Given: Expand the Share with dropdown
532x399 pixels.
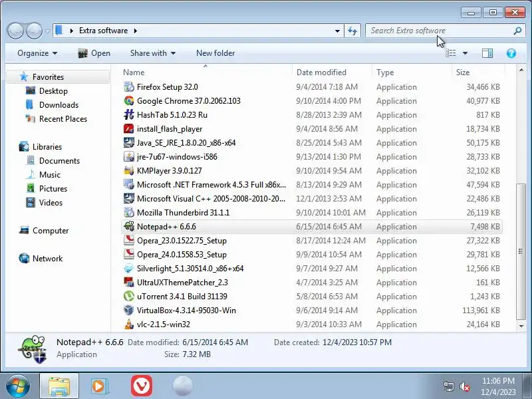Looking at the screenshot, I should (x=153, y=53).
